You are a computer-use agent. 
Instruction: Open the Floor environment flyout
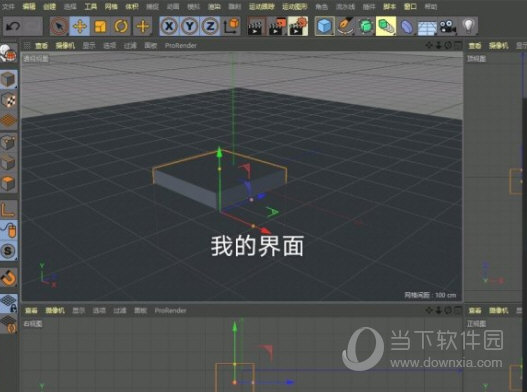pos(427,26)
